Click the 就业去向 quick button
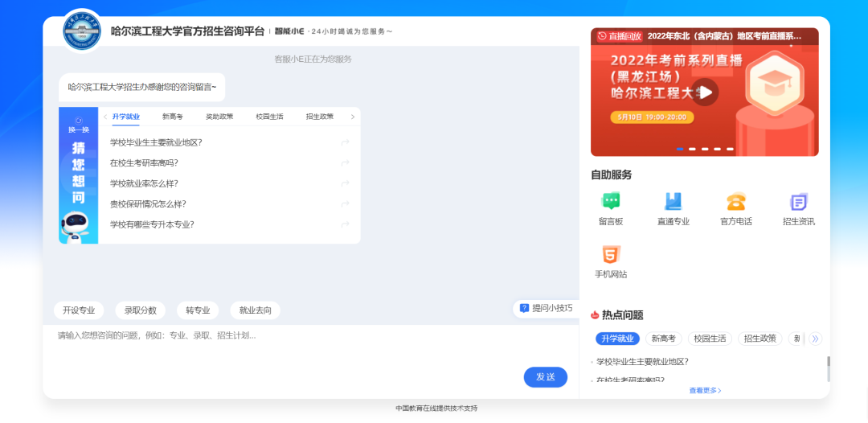The height and width of the screenshot is (423, 868). [256, 310]
